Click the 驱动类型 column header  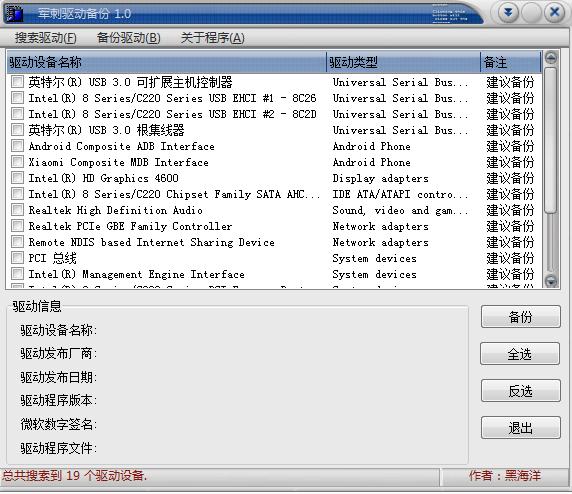click(x=403, y=62)
